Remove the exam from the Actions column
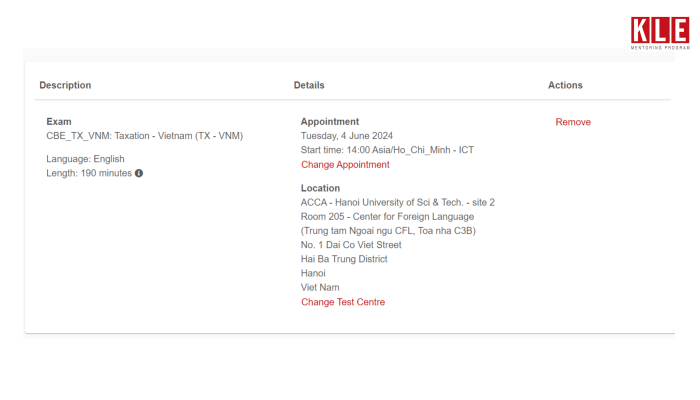Viewport: 700px width, 400px height. tap(573, 122)
